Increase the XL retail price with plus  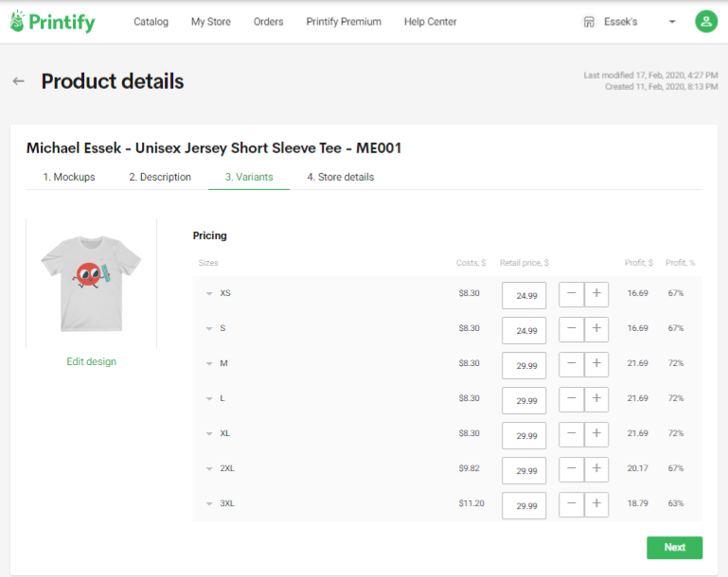coord(596,434)
